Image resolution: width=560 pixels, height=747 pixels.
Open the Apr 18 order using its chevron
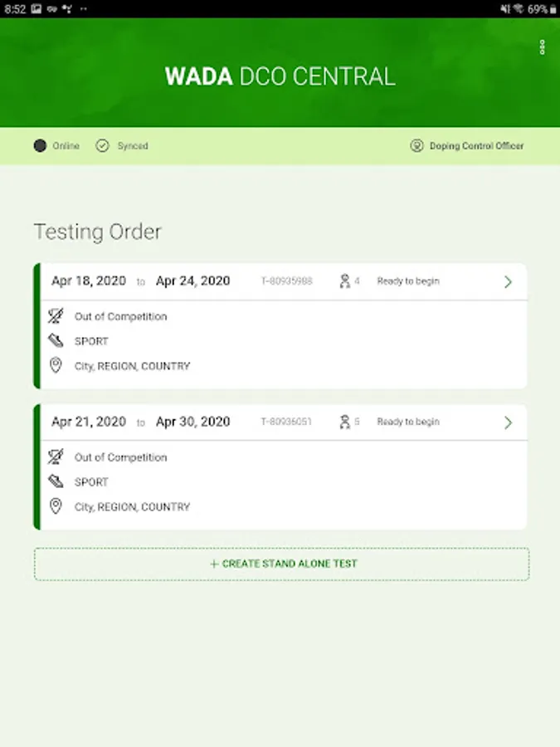(508, 281)
